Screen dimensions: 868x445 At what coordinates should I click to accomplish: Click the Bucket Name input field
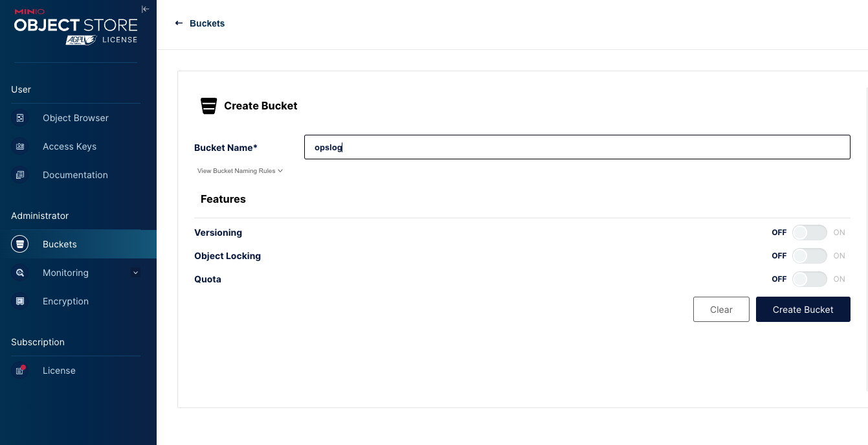click(x=577, y=147)
